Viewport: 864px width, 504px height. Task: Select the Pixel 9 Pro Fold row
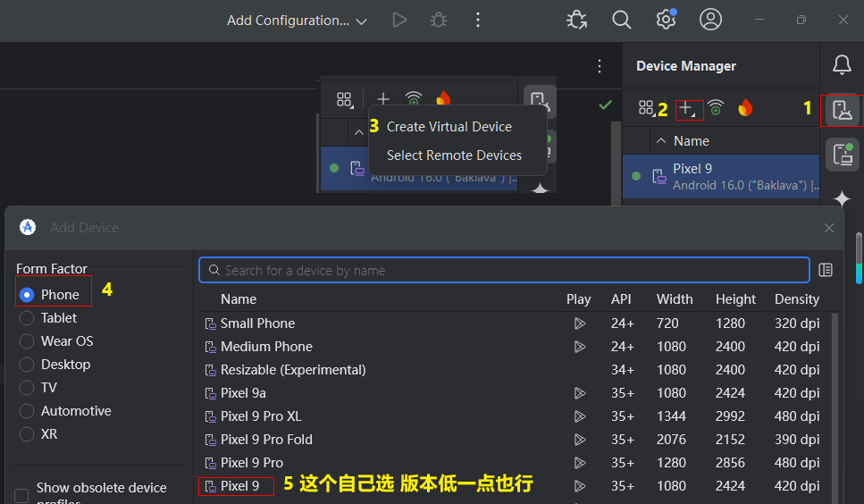516,440
